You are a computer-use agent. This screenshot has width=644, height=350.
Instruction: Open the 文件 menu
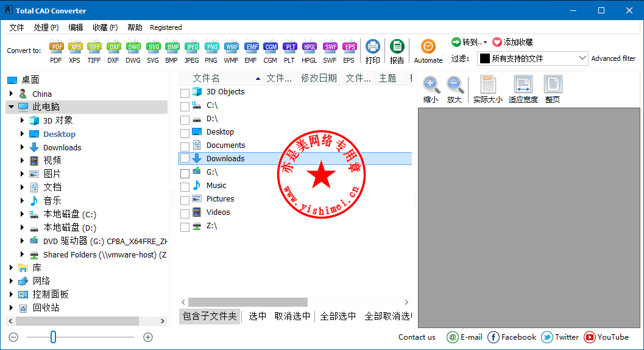pos(17,27)
